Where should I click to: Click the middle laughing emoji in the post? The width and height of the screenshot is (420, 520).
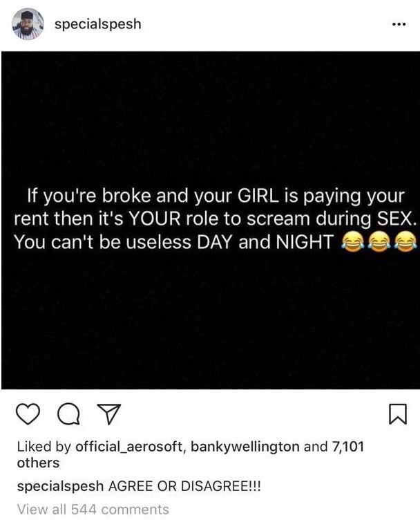pyautogui.click(x=379, y=242)
